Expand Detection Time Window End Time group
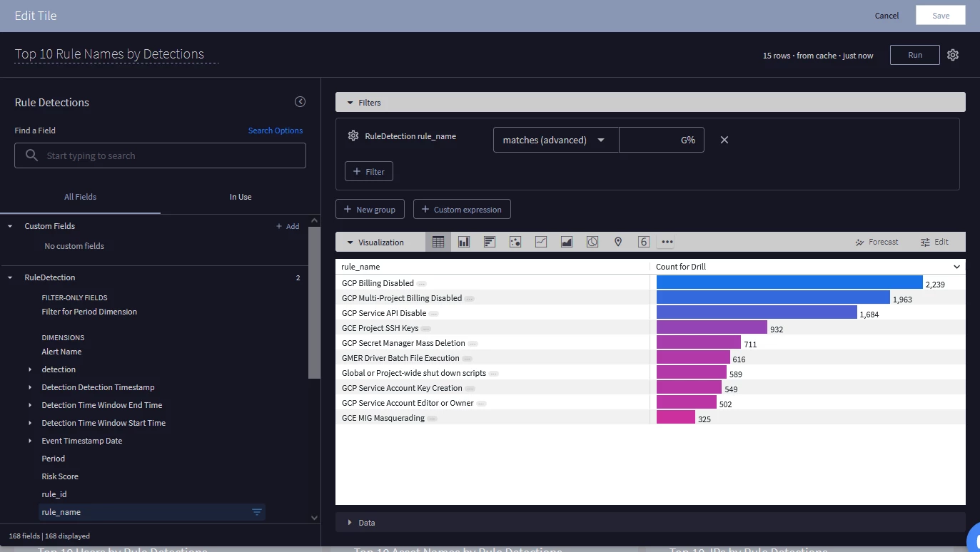Viewport: 980px width, 552px height. pyautogui.click(x=30, y=405)
